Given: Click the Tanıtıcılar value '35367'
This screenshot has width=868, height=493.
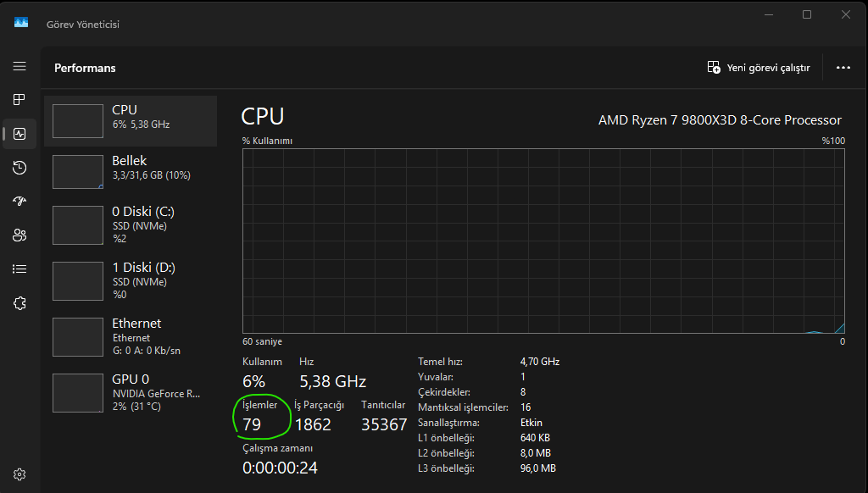Looking at the screenshot, I should [384, 424].
